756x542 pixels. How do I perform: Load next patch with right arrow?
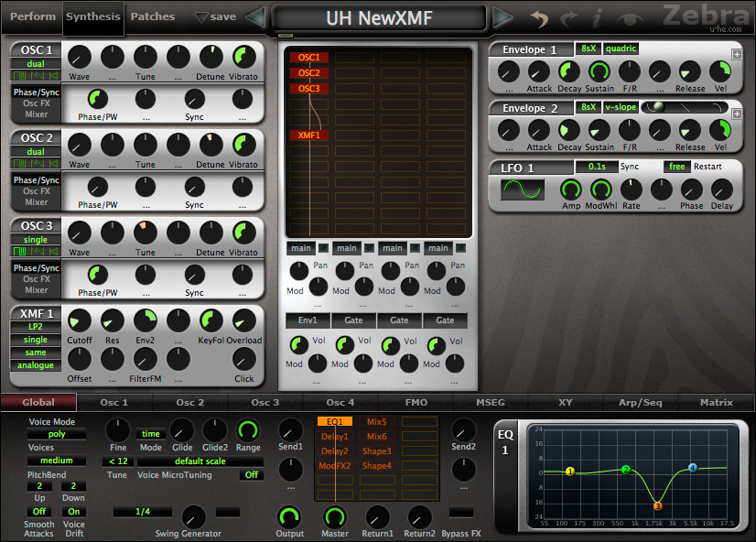tap(502, 17)
